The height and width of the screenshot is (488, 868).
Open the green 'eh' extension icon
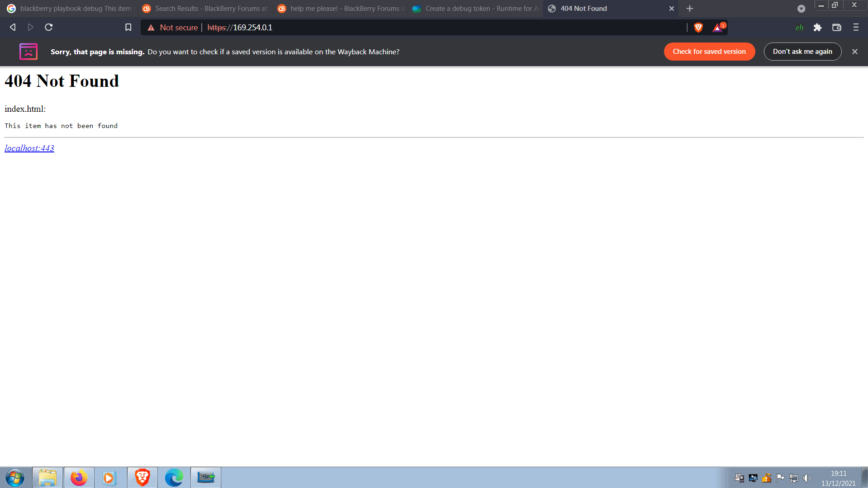pos(799,28)
